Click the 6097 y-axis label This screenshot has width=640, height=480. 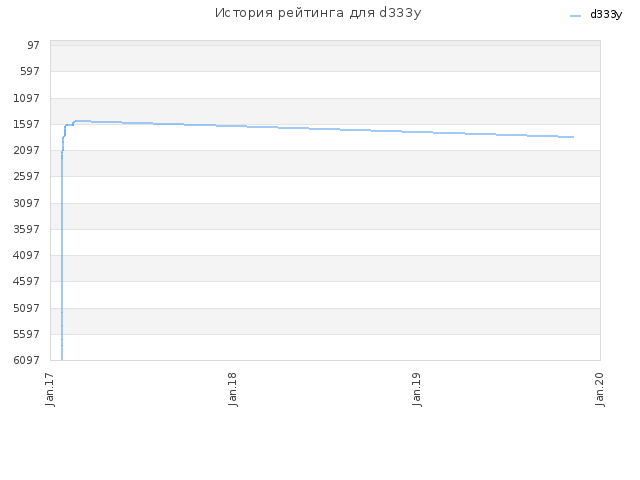tap(27, 360)
